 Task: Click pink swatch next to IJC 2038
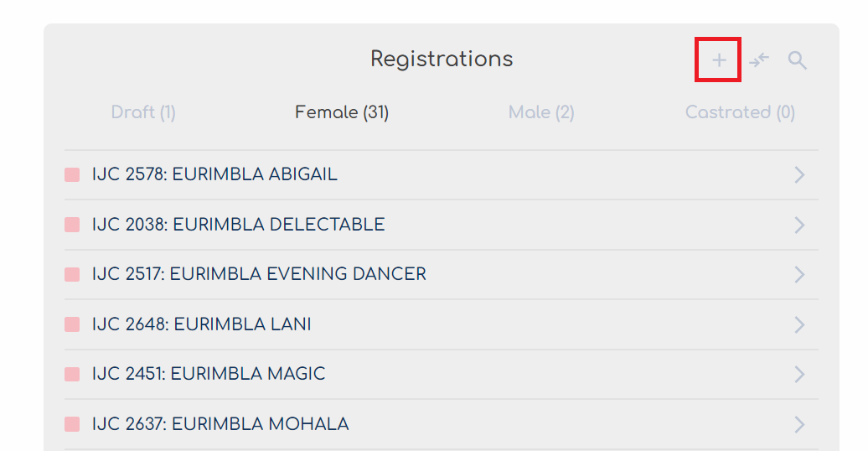click(x=72, y=225)
